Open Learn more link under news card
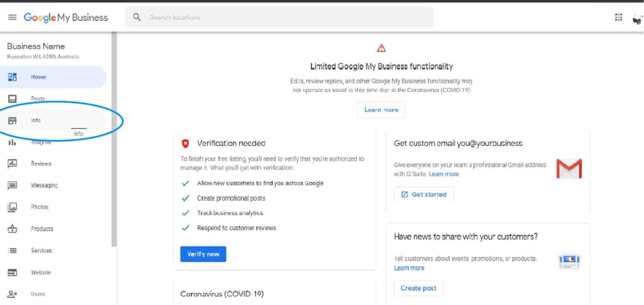This screenshot has width=644, height=305. point(409,268)
